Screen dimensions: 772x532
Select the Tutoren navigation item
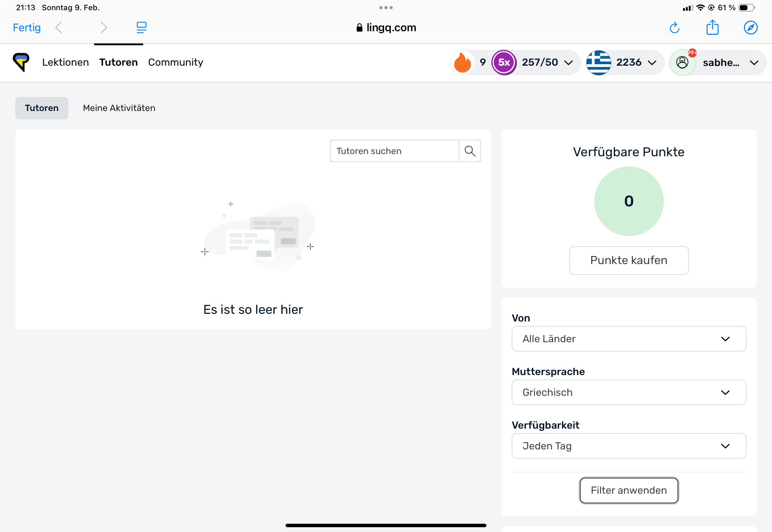click(x=118, y=62)
